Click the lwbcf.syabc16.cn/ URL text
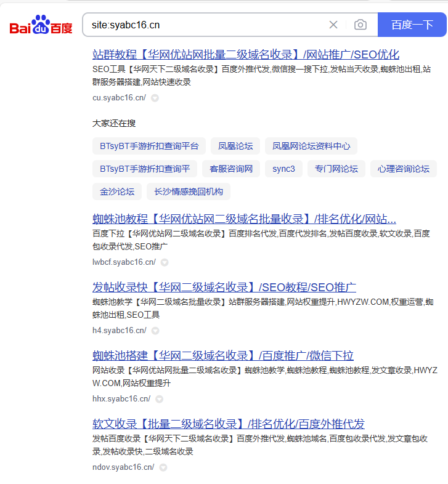448x484 pixels. click(124, 262)
